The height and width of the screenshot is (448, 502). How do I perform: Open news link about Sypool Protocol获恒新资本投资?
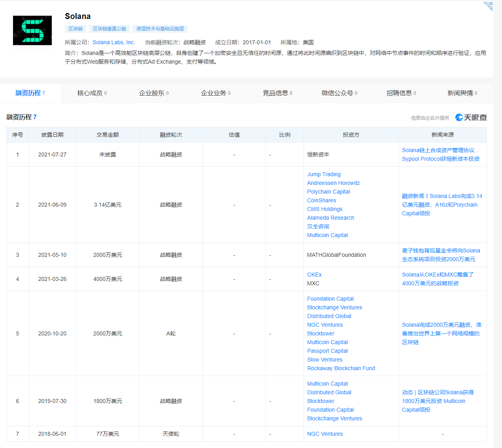[441, 154]
